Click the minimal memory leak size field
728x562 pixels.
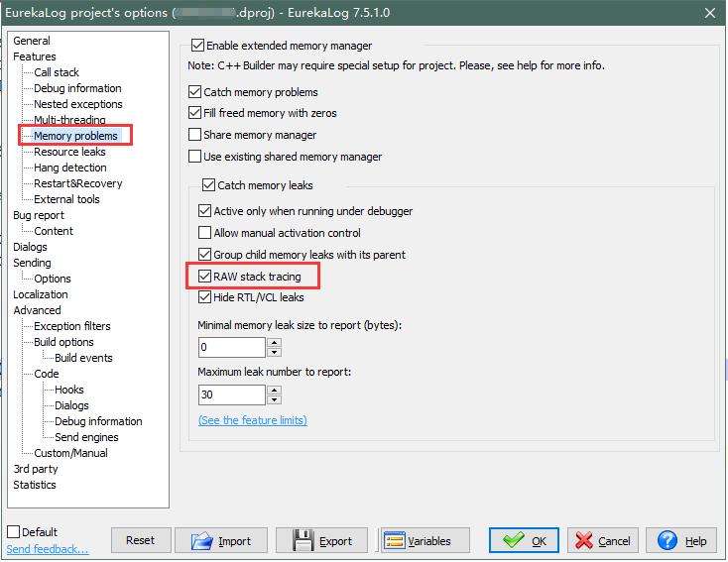[232, 347]
